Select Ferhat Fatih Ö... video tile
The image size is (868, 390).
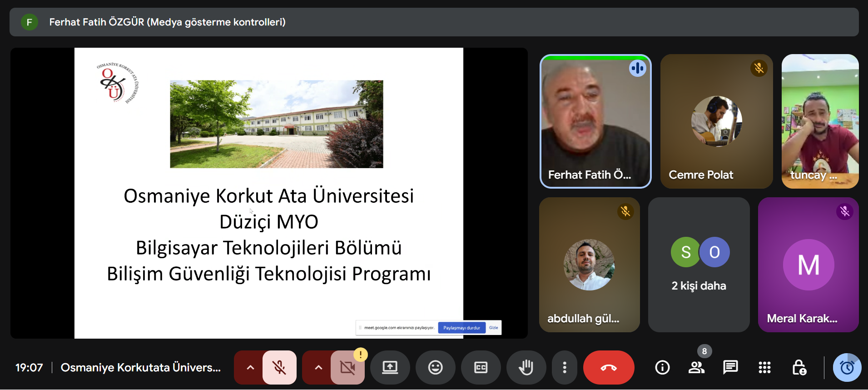click(595, 121)
